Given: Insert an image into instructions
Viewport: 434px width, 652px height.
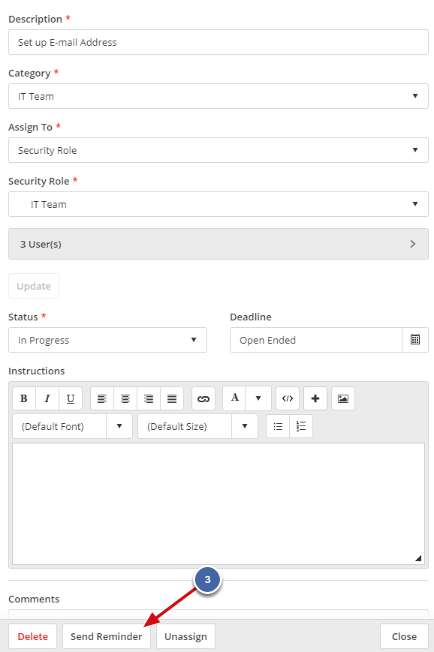Looking at the screenshot, I should (x=343, y=398).
